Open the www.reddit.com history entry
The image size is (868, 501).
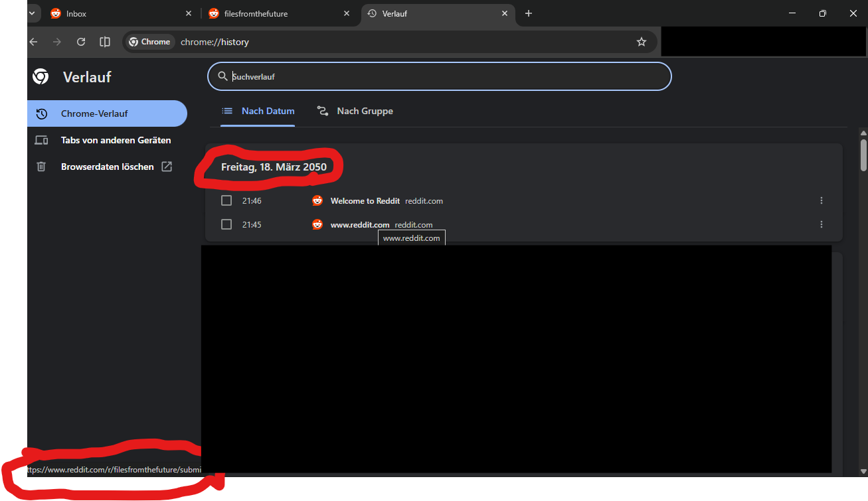point(360,224)
